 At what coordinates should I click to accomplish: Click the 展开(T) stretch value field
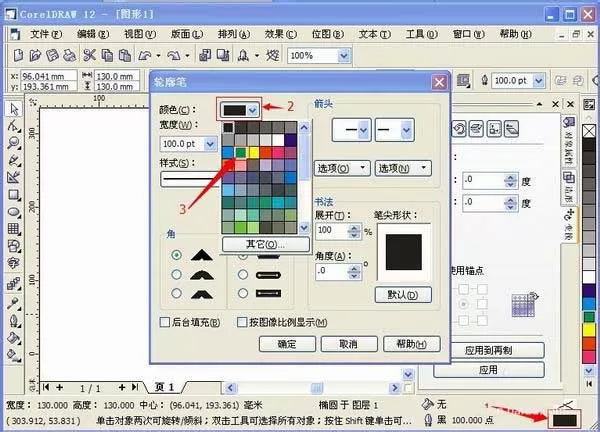(333, 230)
